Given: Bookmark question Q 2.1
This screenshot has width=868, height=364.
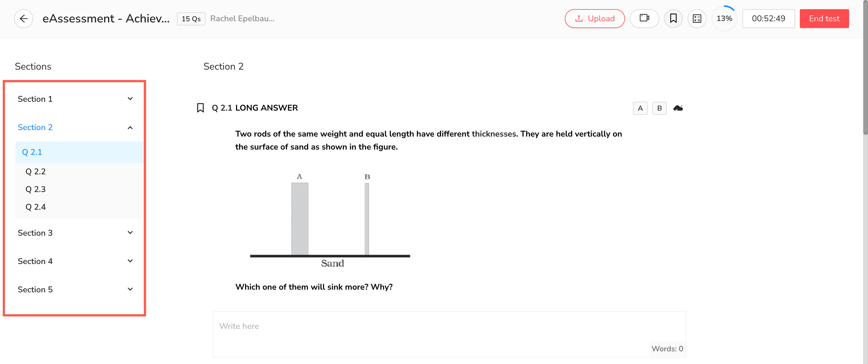Looking at the screenshot, I should [x=200, y=108].
